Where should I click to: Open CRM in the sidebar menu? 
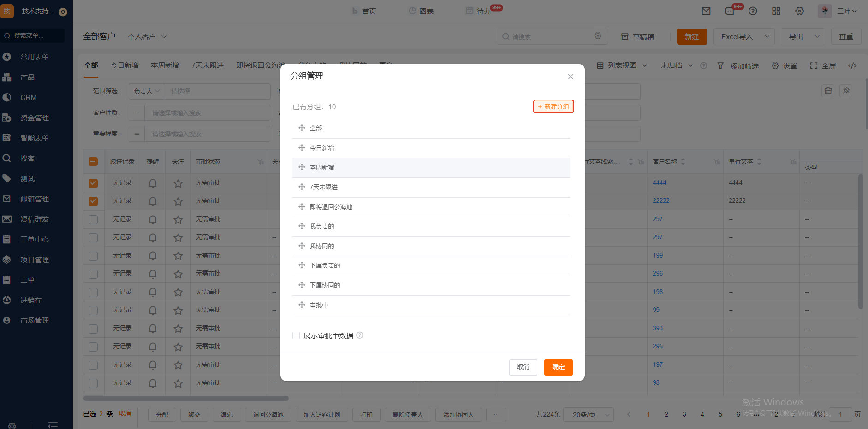point(28,98)
